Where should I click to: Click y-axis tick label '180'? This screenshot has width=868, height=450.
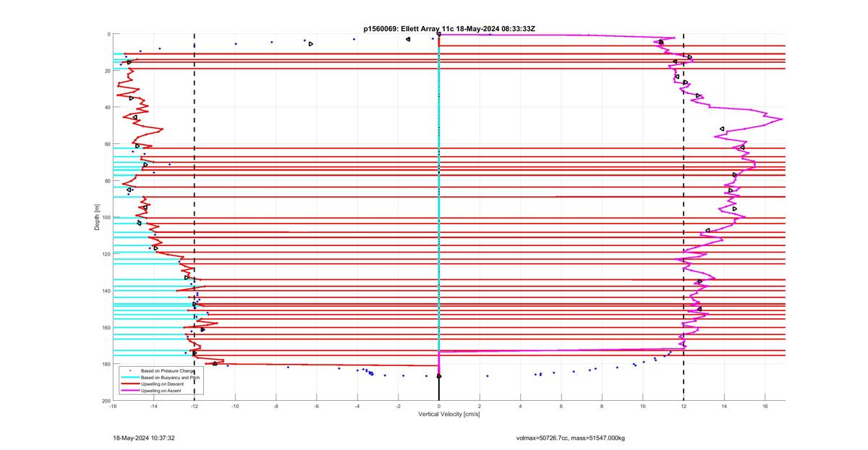point(106,364)
